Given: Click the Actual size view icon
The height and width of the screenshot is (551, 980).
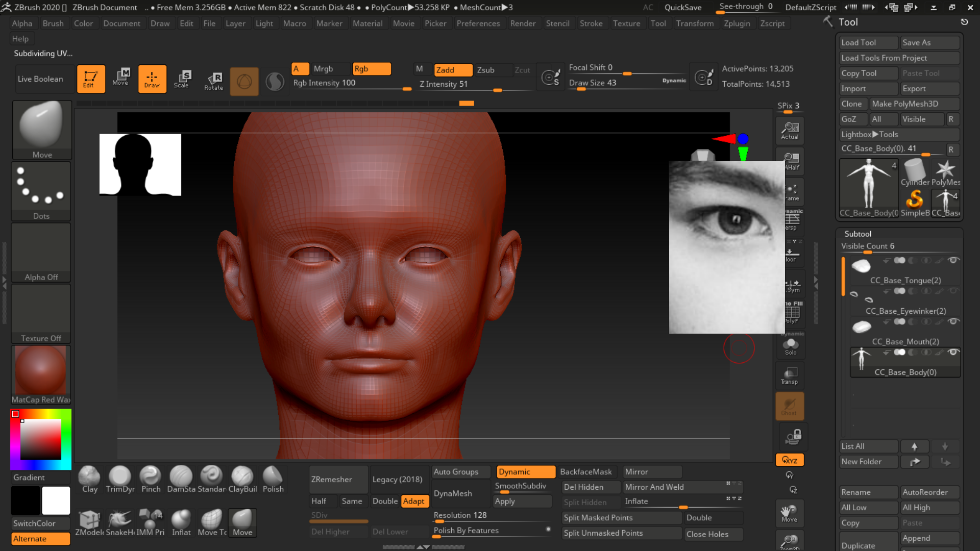Looking at the screenshot, I should [790, 131].
